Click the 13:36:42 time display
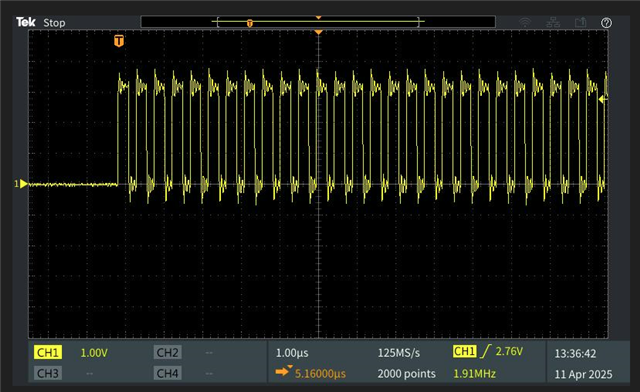 pos(575,353)
